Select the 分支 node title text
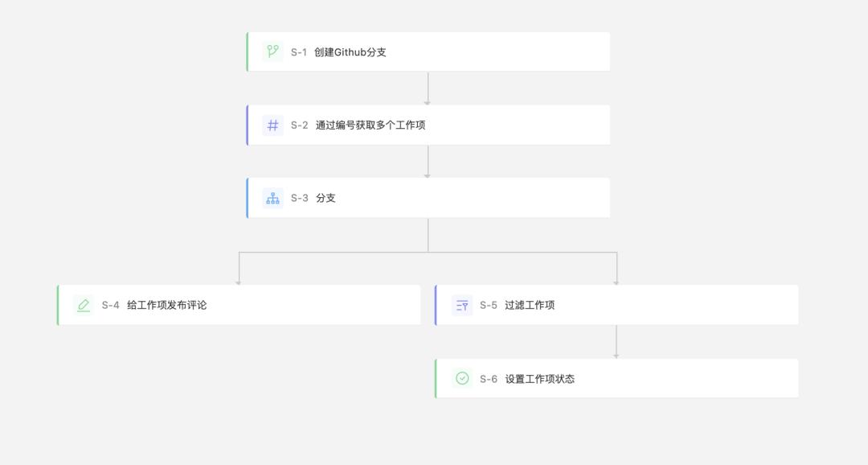 [325, 198]
